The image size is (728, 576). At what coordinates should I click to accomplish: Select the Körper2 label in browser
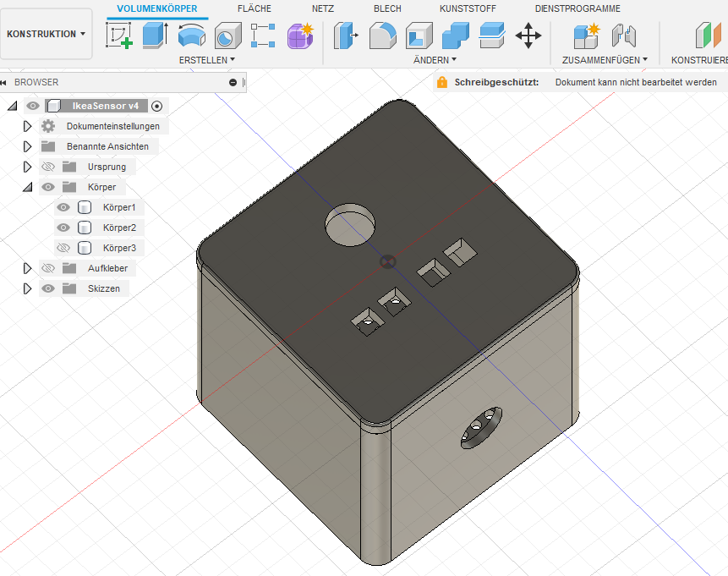point(119,228)
